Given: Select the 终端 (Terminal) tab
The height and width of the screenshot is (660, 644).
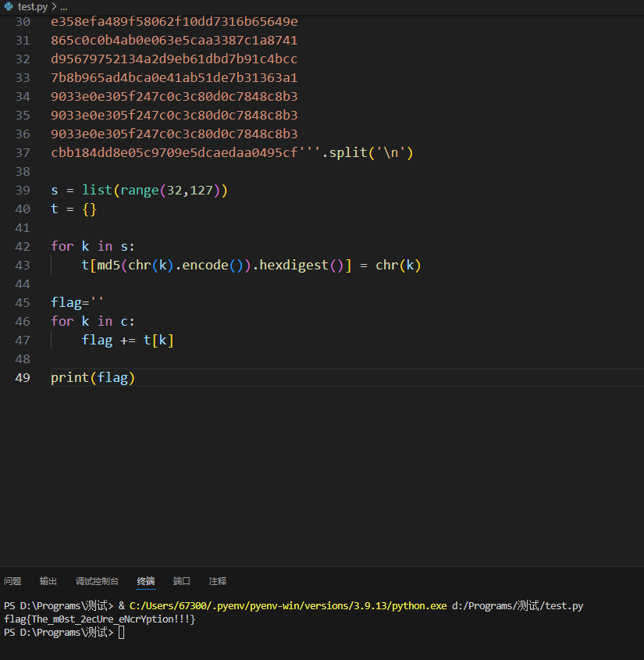Looking at the screenshot, I should pos(146,581).
